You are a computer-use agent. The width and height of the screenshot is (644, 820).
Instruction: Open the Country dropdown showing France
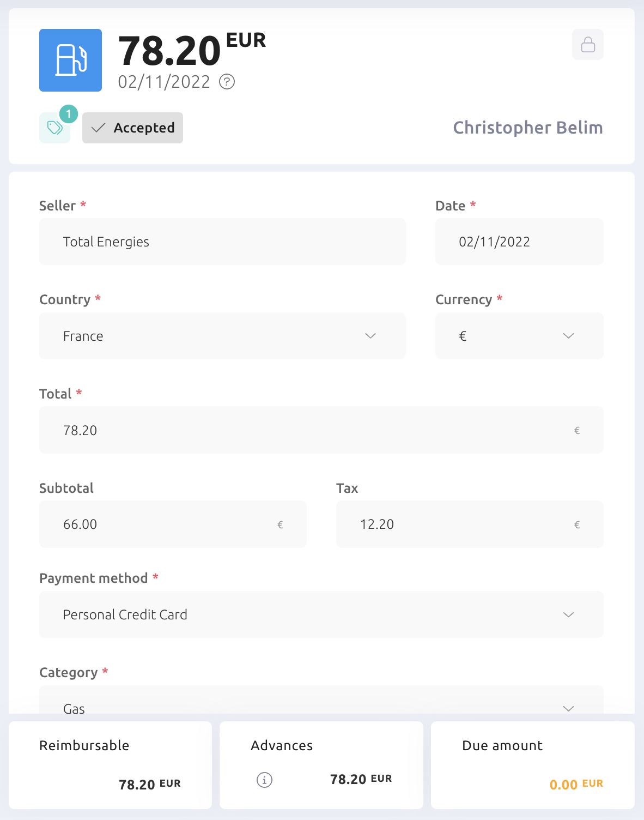(x=222, y=336)
